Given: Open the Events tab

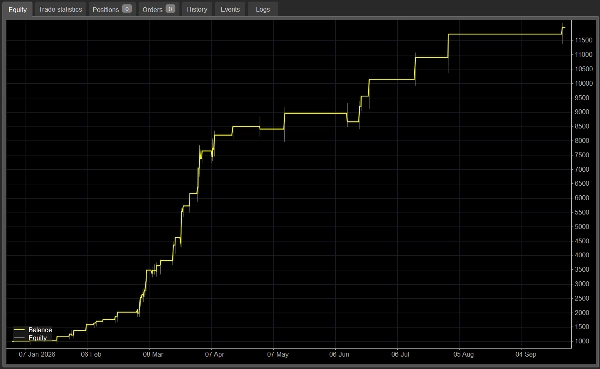Looking at the screenshot, I should (230, 10).
